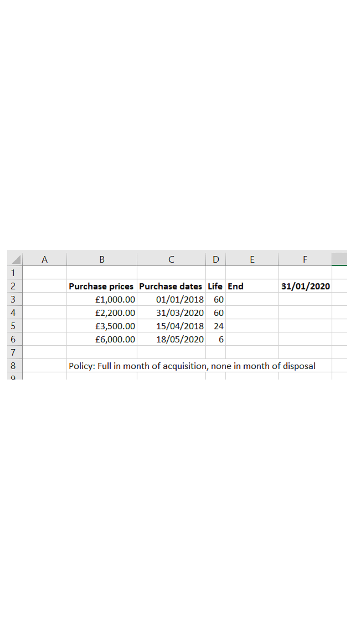362x644 pixels.
Task: Click the Purchase prices header cell
Action: coord(101,286)
